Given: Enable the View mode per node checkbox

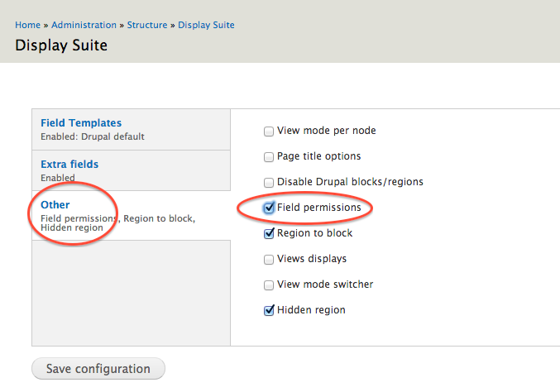Looking at the screenshot, I should point(269,131).
